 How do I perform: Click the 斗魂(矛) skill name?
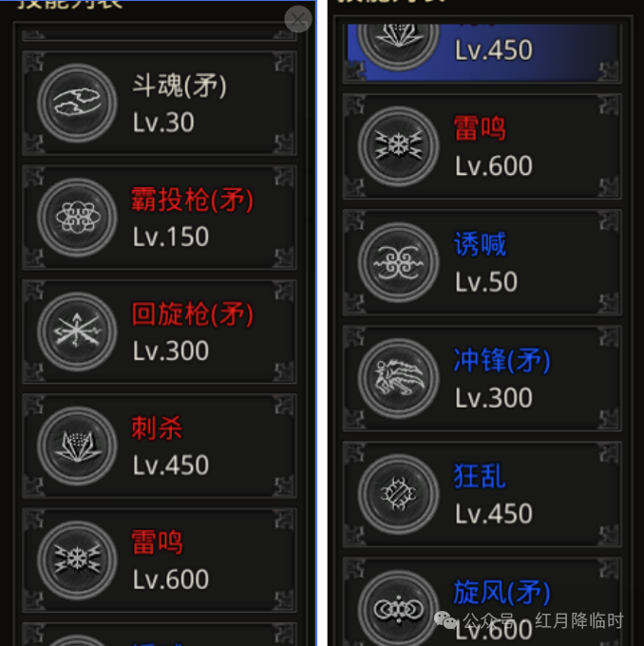[180, 86]
